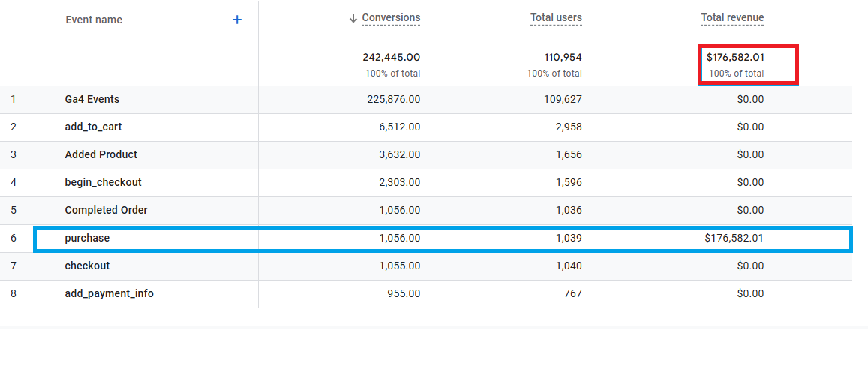Sort table by Total revenue column
868x375 pixels.
click(732, 18)
